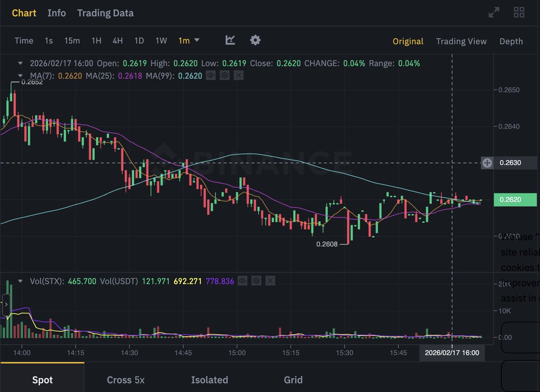Open the Volume indicator settings gear
540x392 pixels.
coord(256,281)
